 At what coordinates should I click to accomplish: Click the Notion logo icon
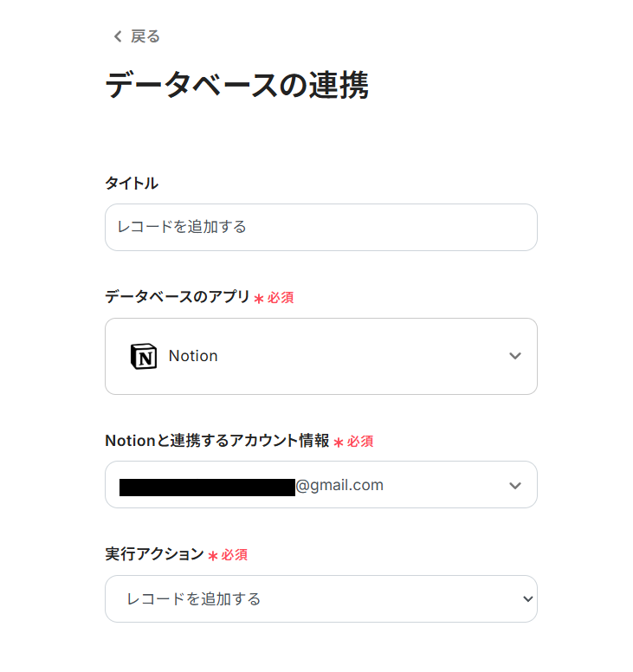[143, 356]
